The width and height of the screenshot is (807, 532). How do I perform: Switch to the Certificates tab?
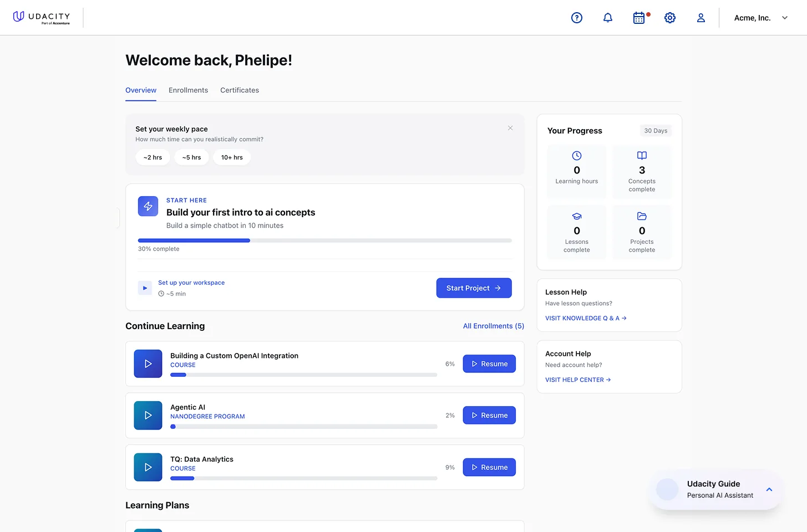click(x=240, y=90)
